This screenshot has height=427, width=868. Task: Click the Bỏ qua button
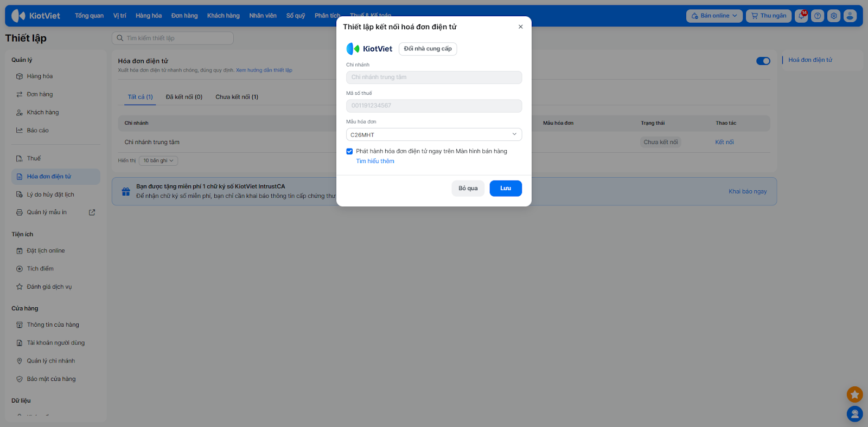point(468,189)
